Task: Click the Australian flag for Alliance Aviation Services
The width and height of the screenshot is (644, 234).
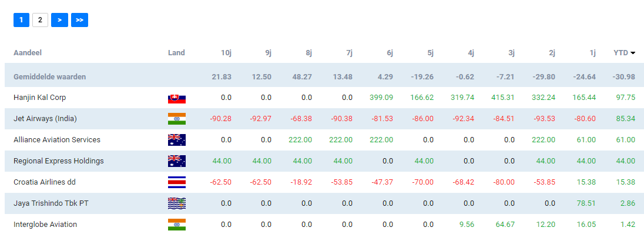Action: click(177, 140)
